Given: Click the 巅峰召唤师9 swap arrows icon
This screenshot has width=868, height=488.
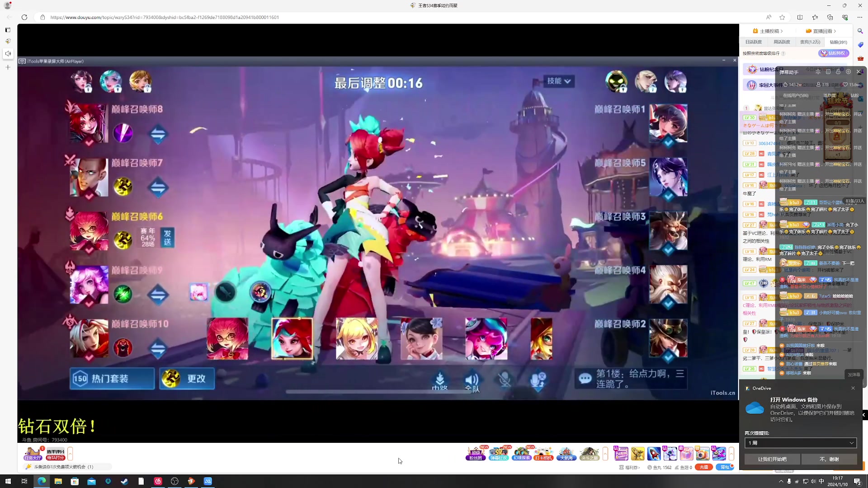Looking at the screenshot, I should click(158, 295).
